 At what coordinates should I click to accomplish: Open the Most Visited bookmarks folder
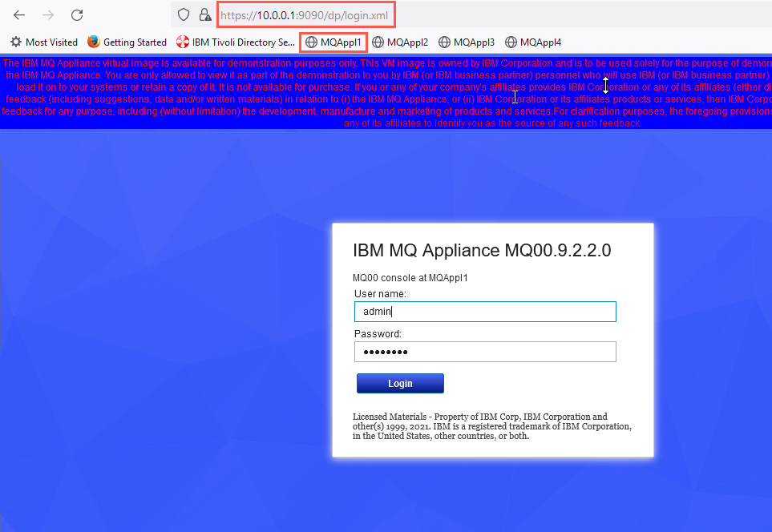click(x=44, y=42)
